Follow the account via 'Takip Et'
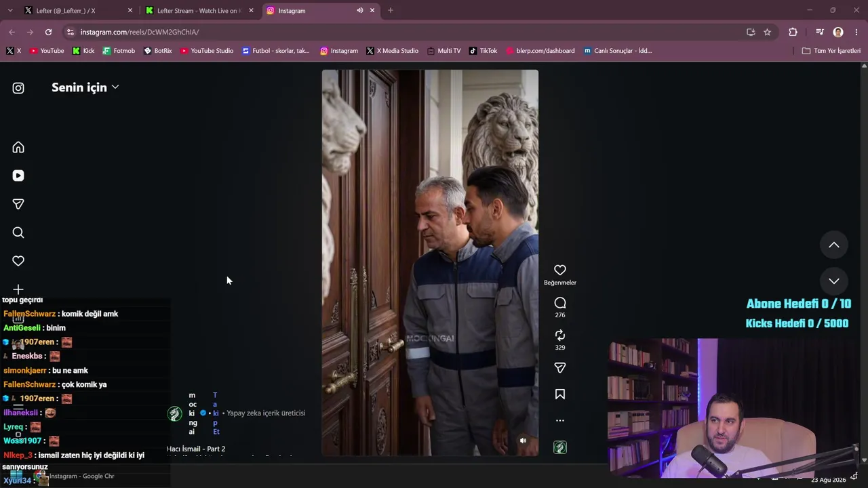868x488 pixels. click(216, 413)
